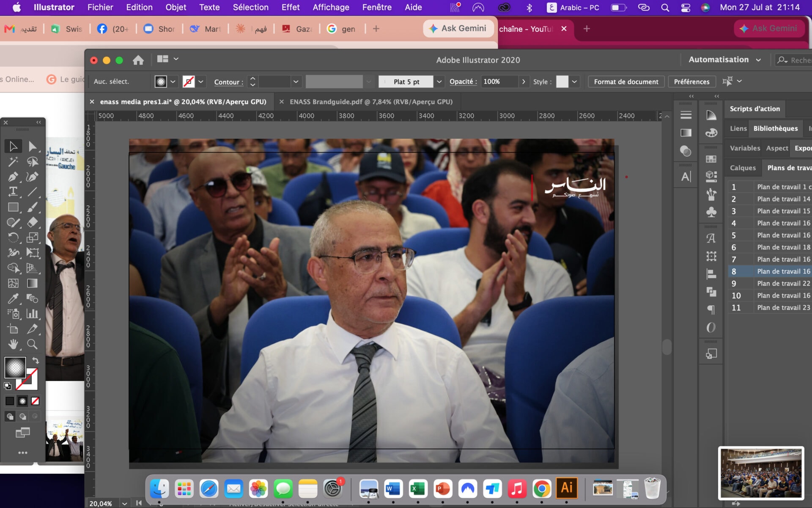Pick the Eraser tool
Screen dimensions: 812x508
click(x=32, y=222)
